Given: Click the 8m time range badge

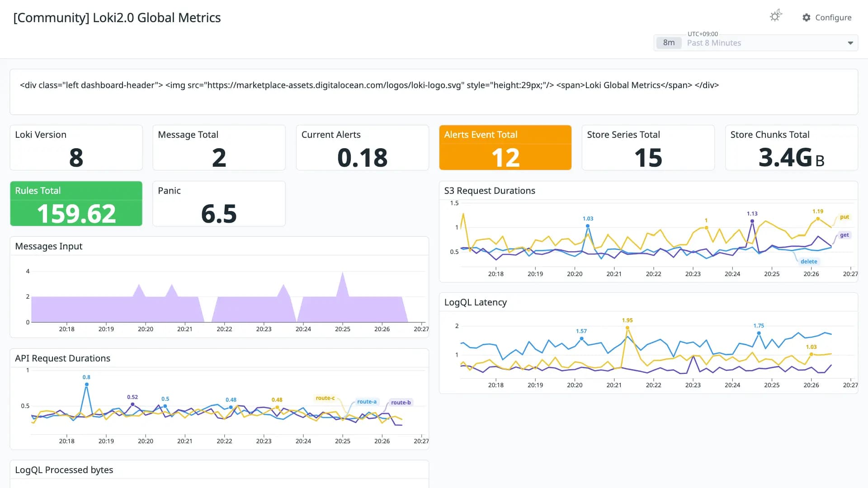Looking at the screenshot, I should pyautogui.click(x=669, y=43).
